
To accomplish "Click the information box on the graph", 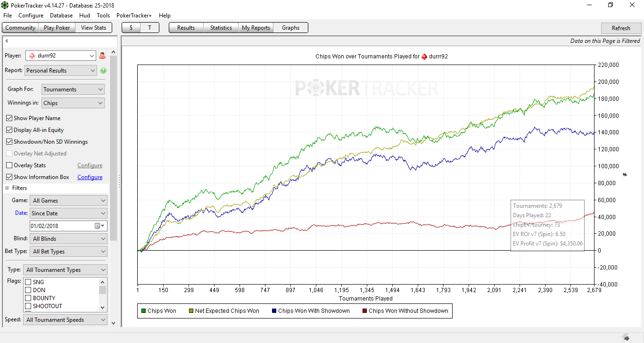I will point(548,225).
